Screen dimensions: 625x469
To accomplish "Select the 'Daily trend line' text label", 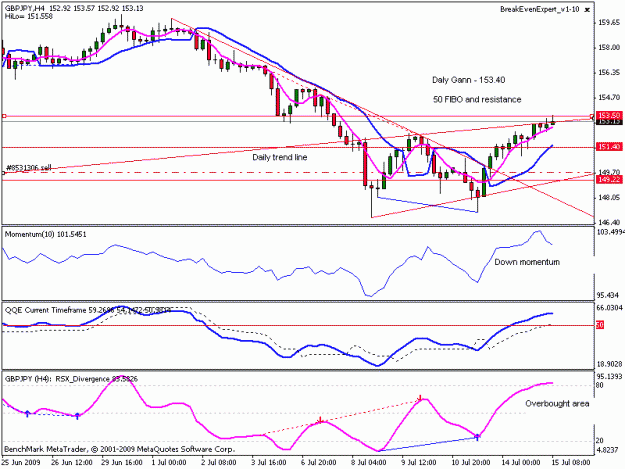I will 280,157.
